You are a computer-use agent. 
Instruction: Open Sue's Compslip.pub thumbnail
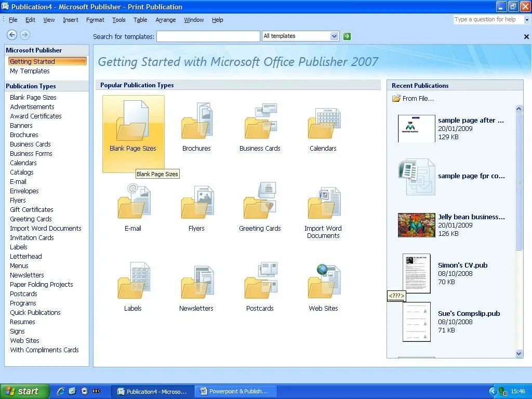[416, 322]
